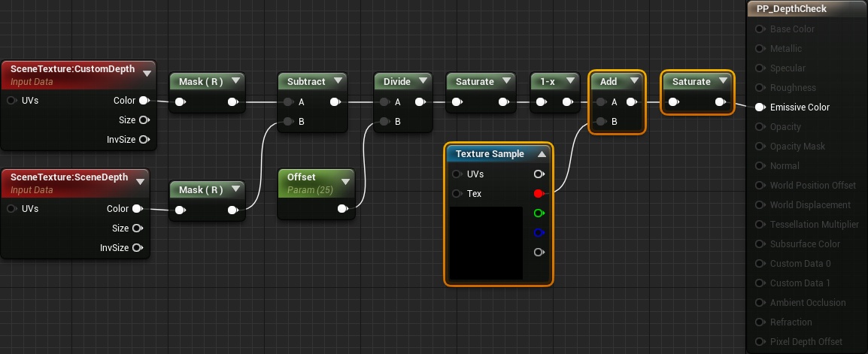Click the green G output pin of Texture Sample
The height and width of the screenshot is (354, 868).
539,213
